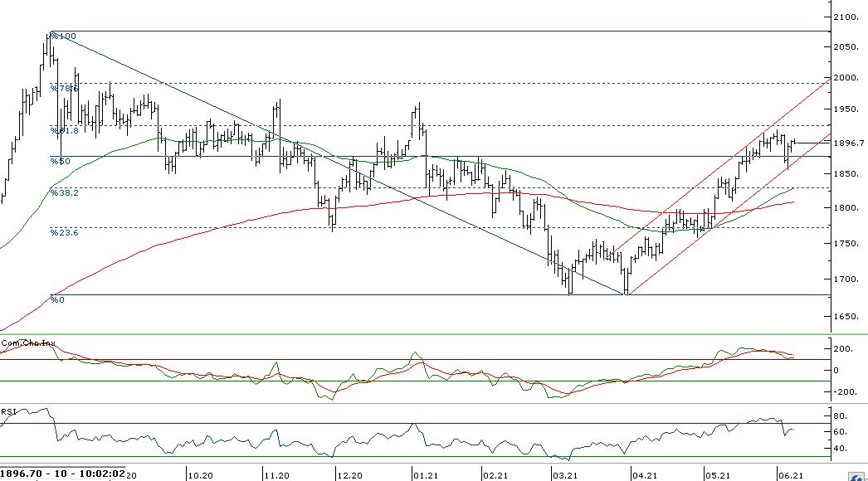Pick the %50 Fibonacci retracement label
Screen dimensions: 868x481
(60, 161)
